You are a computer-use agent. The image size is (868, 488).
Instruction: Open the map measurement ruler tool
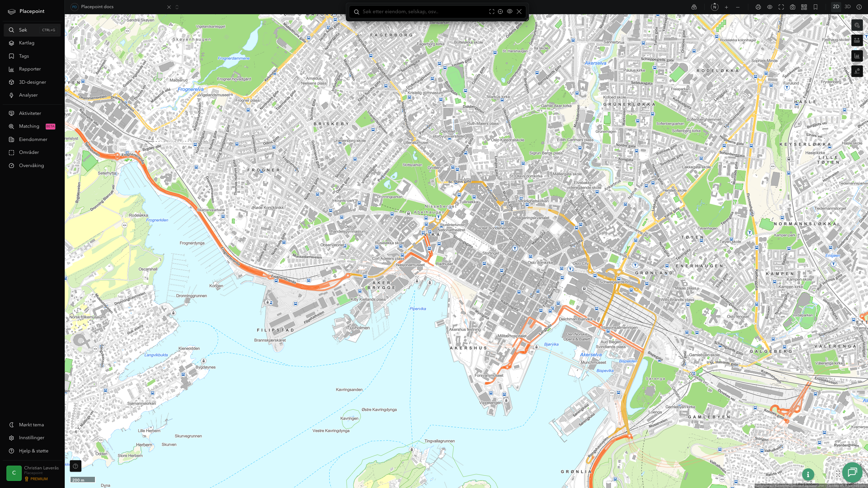click(857, 41)
